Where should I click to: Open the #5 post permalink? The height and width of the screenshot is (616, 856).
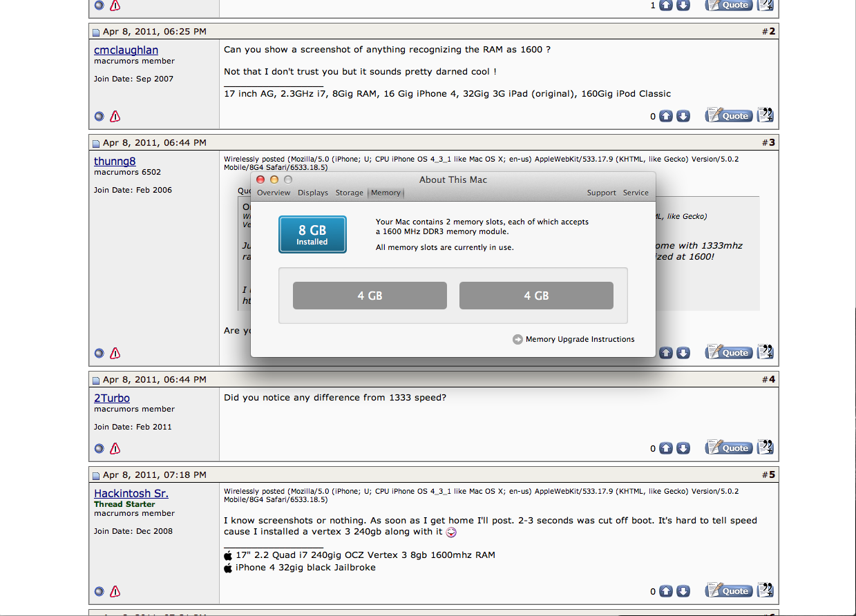[772, 475]
